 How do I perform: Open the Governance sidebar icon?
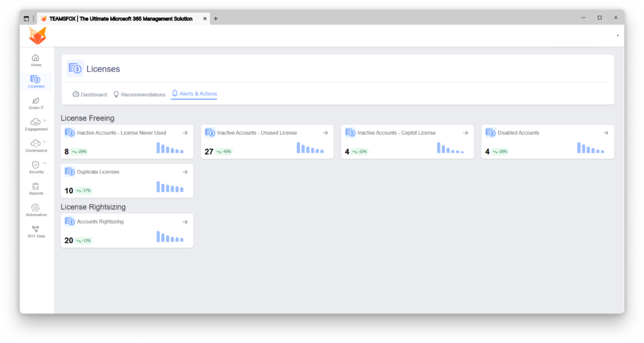[35, 143]
